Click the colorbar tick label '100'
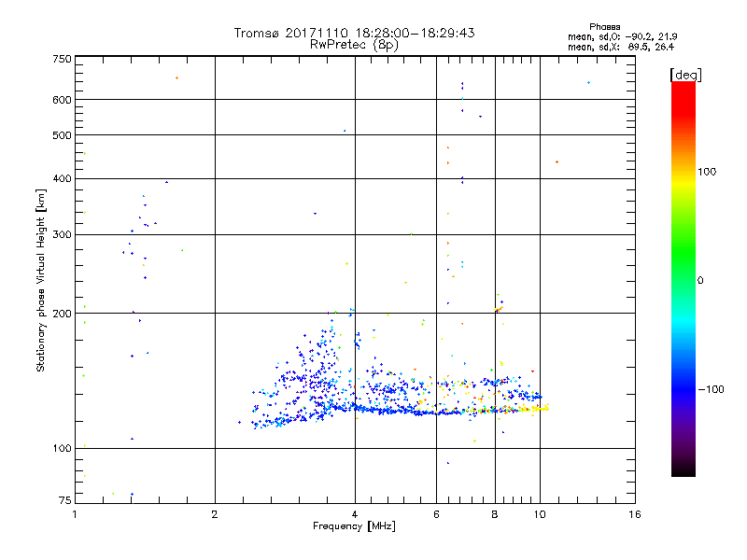 pyautogui.click(x=707, y=172)
